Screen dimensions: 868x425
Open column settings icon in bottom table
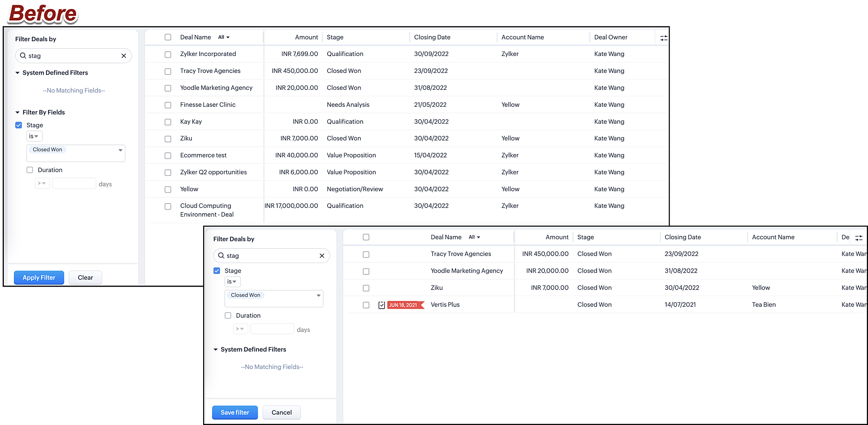coord(858,238)
